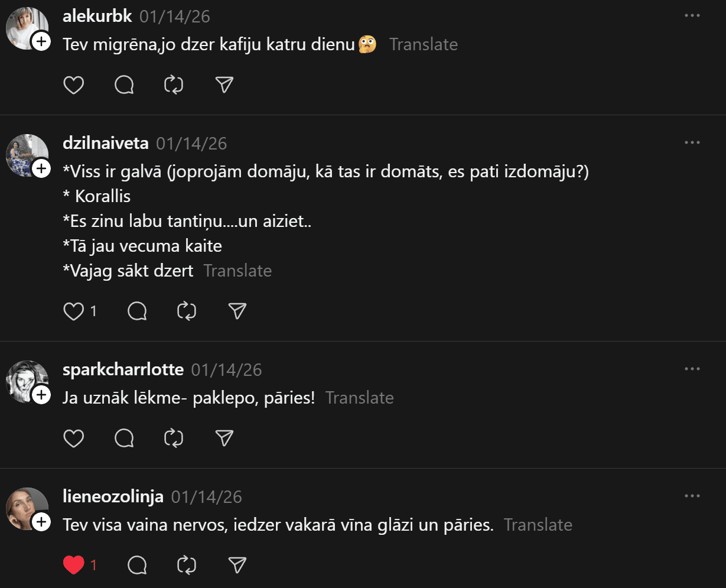
Task: Reply to alekurbk's comment
Action: point(124,85)
